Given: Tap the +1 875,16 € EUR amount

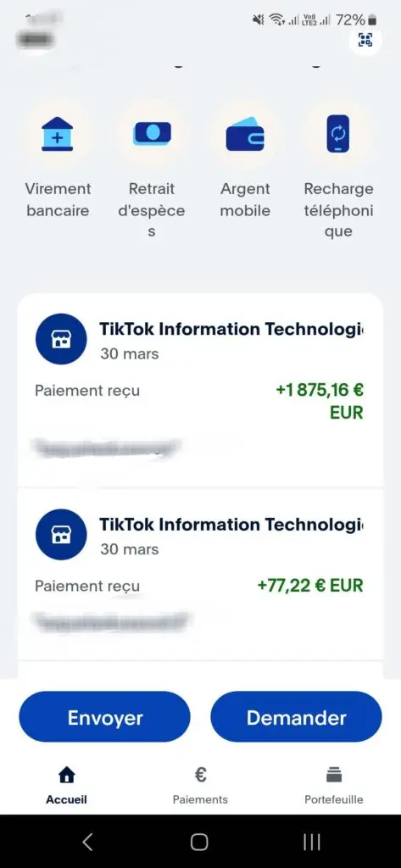Looking at the screenshot, I should (320, 401).
